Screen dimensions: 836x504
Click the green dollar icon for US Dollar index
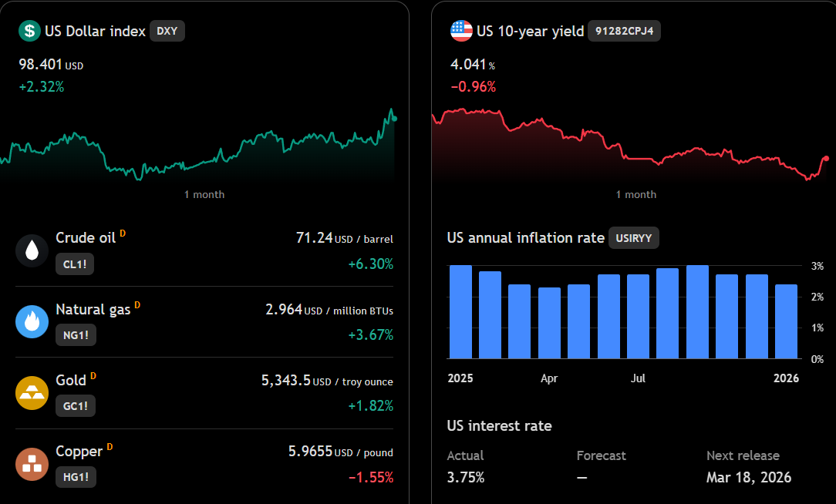coord(29,31)
